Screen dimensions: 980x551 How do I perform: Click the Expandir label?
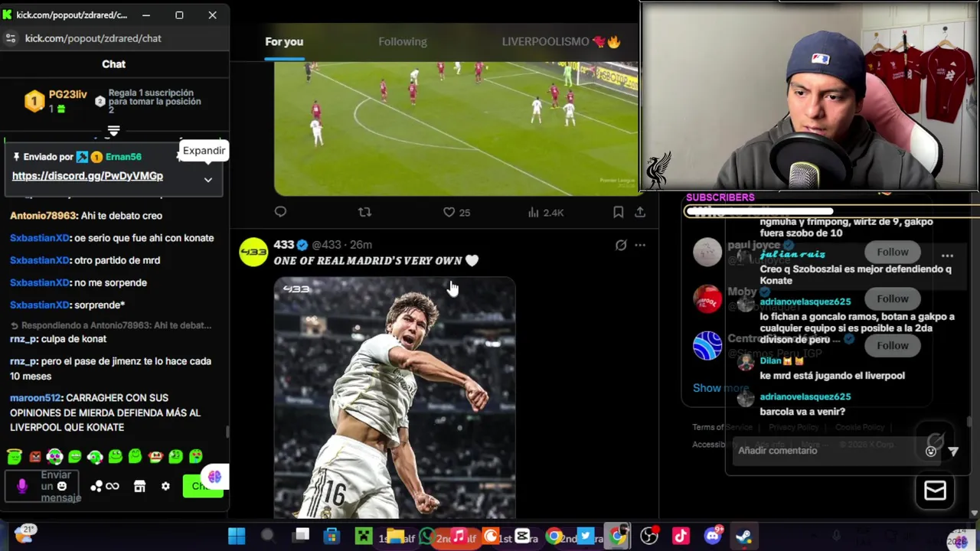pyautogui.click(x=204, y=150)
